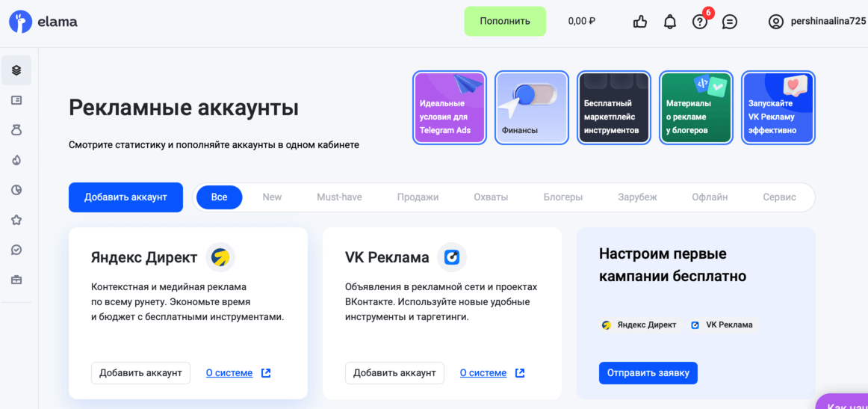Open the pie chart sidebar icon

pos(16,190)
